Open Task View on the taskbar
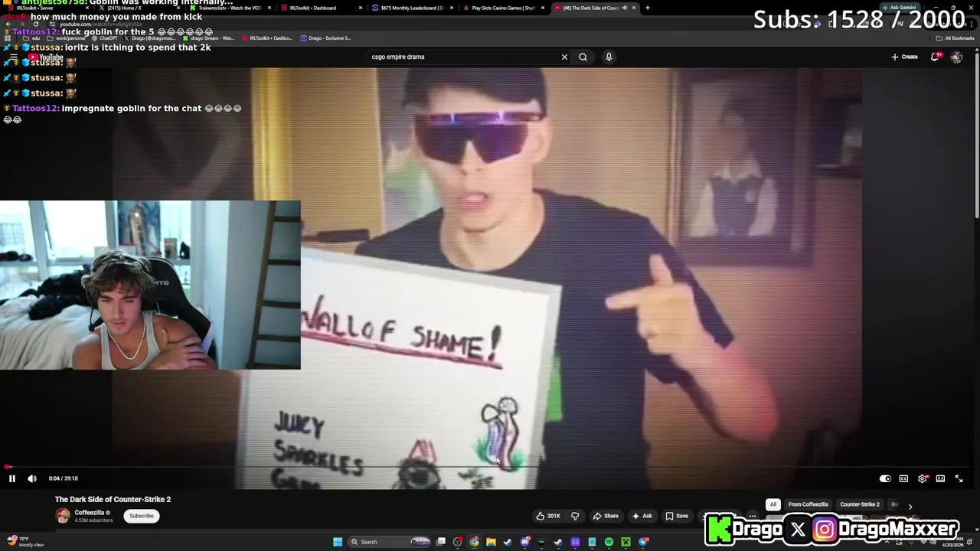Image resolution: width=980 pixels, height=551 pixels. click(x=441, y=542)
